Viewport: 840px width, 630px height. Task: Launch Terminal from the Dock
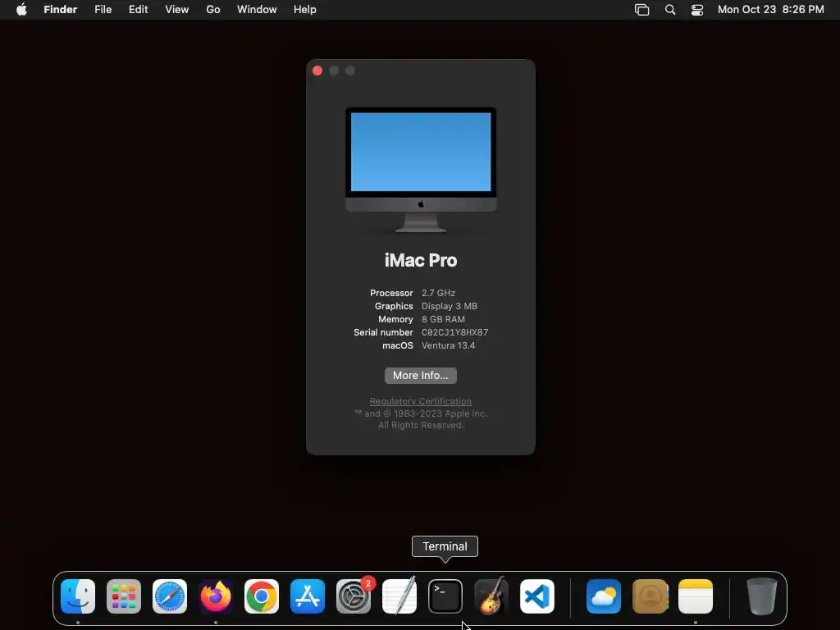[x=445, y=596]
